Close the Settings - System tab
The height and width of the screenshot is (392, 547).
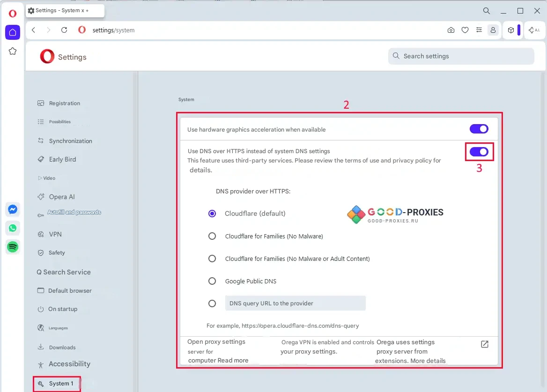tap(83, 11)
